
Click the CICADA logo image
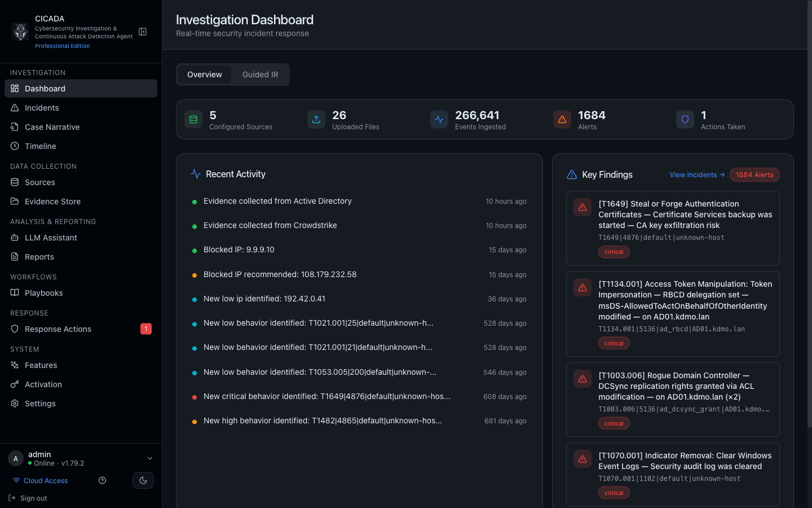pyautogui.click(x=21, y=32)
